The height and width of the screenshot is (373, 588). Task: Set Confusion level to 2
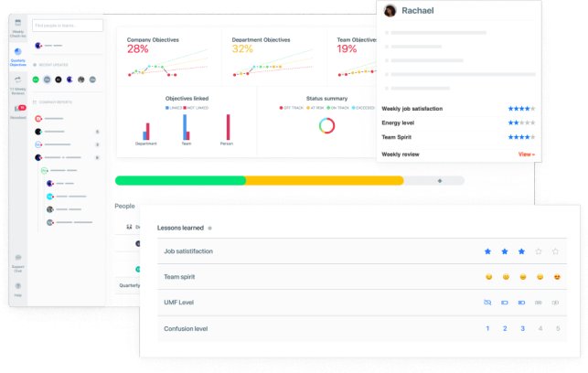click(x=505, y=329)
